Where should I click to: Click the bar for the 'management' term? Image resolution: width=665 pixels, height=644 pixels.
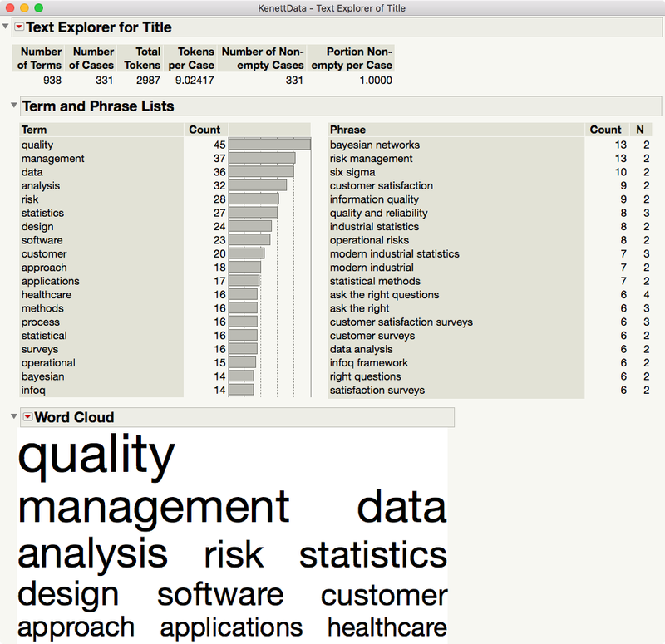pyautogui.click(x=261, y=159)
